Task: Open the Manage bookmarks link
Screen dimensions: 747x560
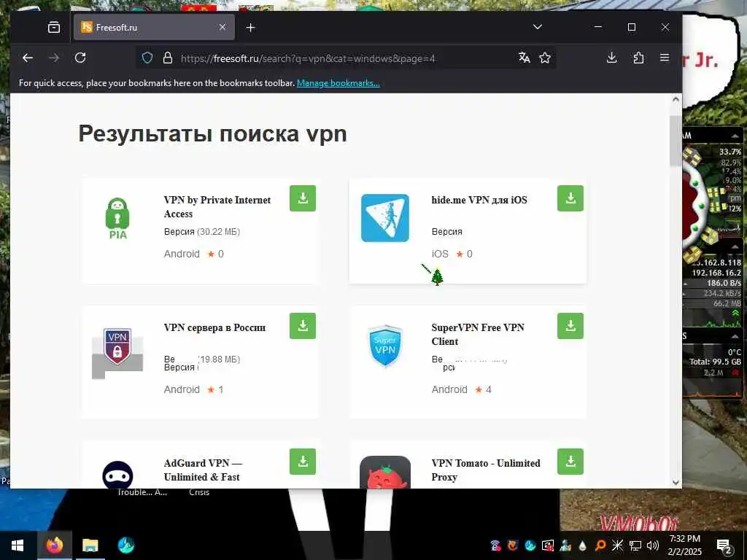Action: click(x=338, y=83)
